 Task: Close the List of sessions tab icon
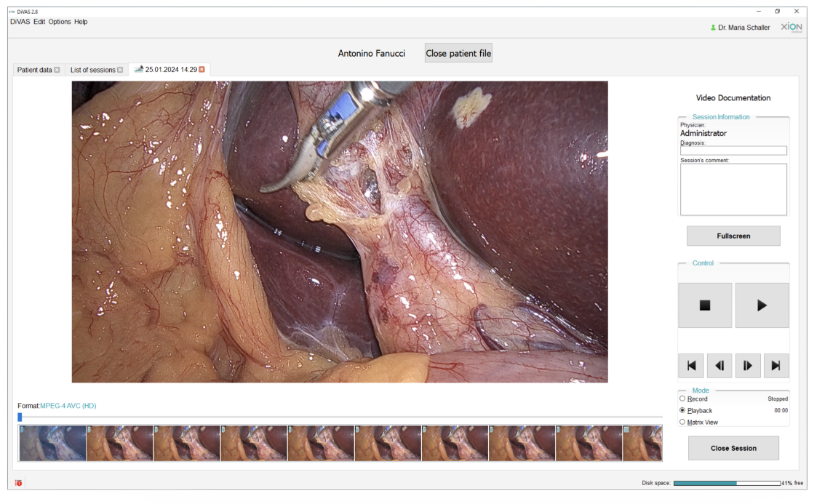(x=120, y=70)
